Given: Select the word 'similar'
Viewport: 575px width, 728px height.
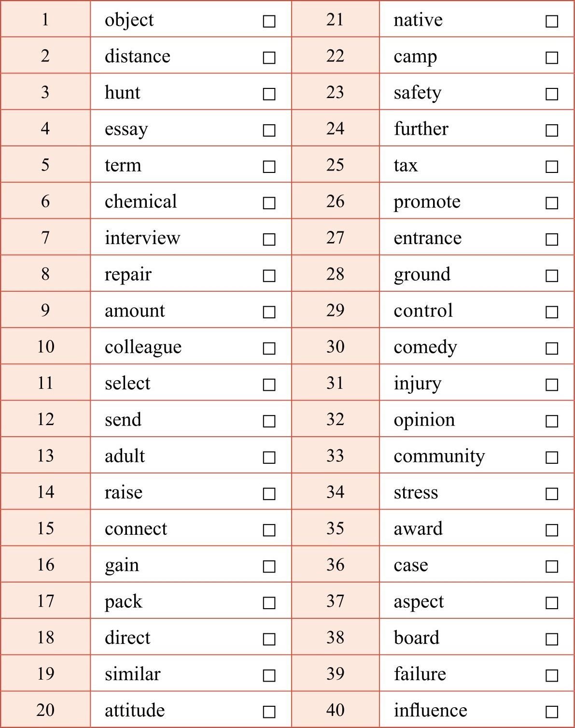Looking at the screenshot, I should click(x=132, y=674).
